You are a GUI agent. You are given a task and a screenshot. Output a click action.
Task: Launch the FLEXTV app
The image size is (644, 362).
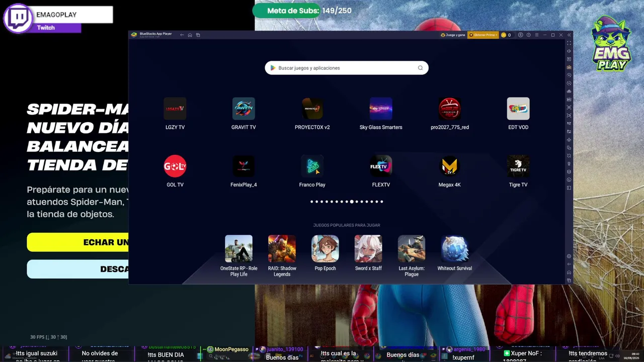[x=381, y=166]
